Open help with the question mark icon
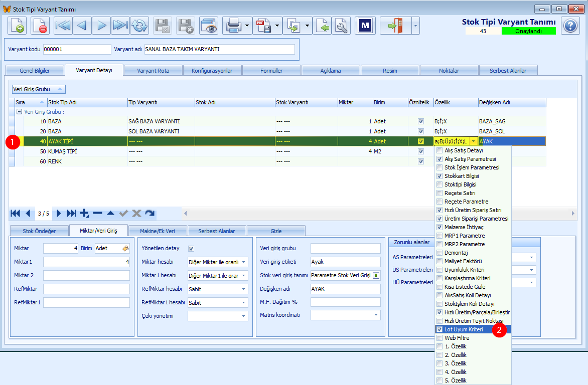Screen dimensions: 588x385 (x=570, y=26)
